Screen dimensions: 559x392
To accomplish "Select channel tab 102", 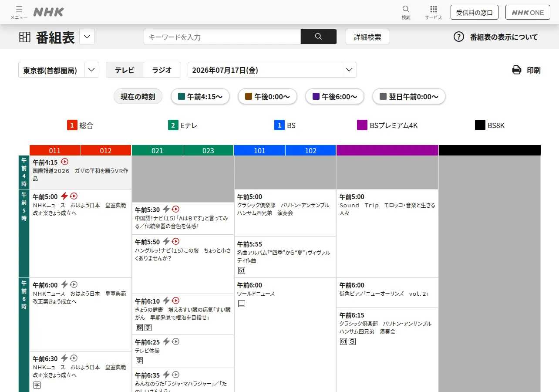I will 310,151.
